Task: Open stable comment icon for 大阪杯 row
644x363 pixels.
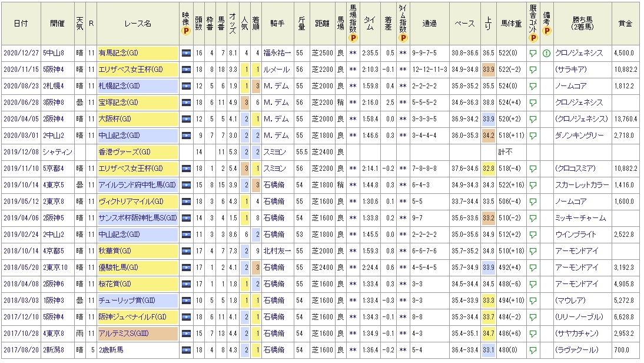Action: pyautogui.click(x=532, y=119)
